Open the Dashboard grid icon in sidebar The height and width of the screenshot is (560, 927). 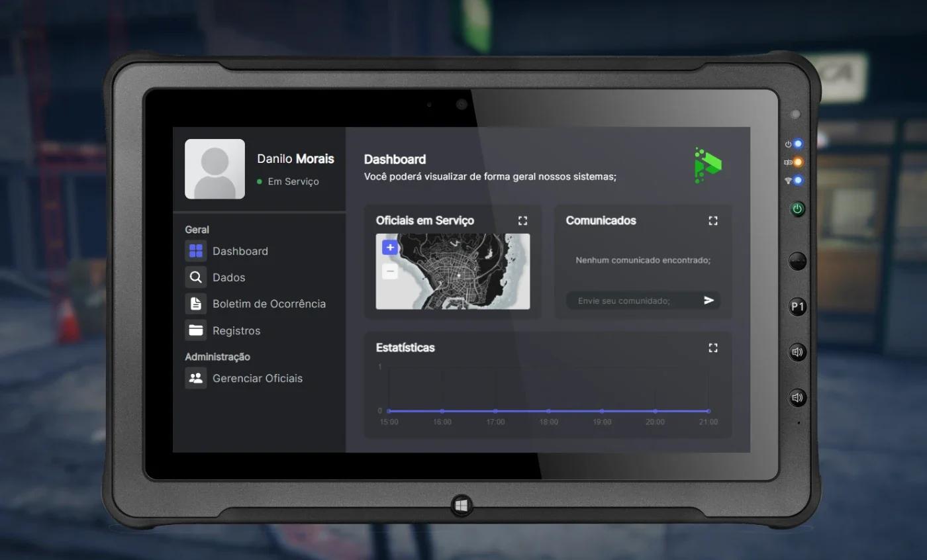pyautogui.click(x=196, y=251)
